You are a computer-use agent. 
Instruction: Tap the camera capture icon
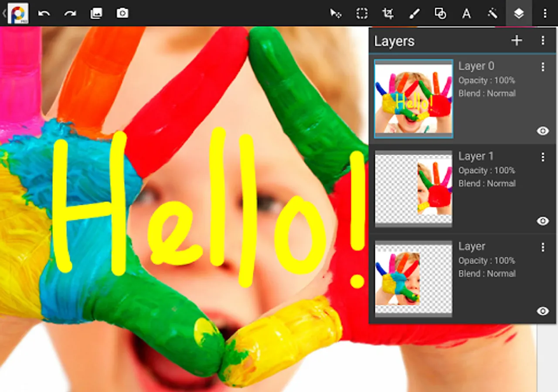tap(122, 14)
